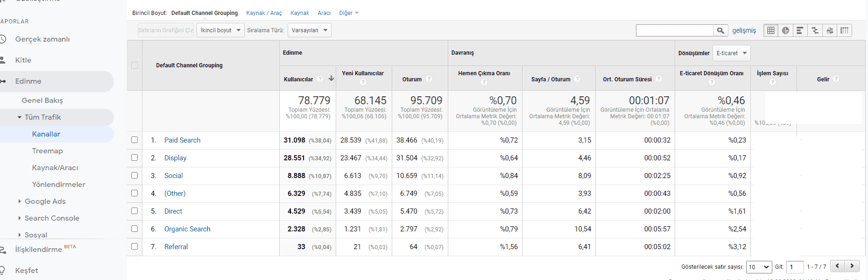Open the E-ticaret conversions dropdown
Screen dimensions: 868x280
coord(731,53)
